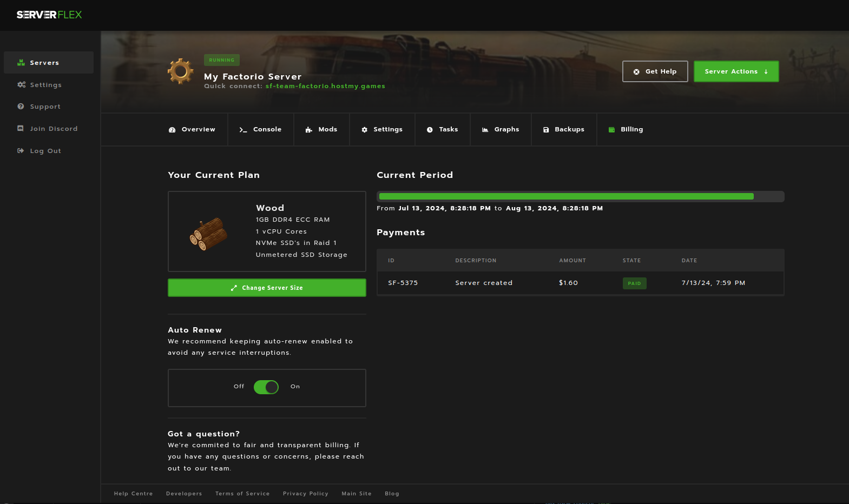Screen dimensions: 849x504
Task: Select the Billing tab
Action: (626, 130)
